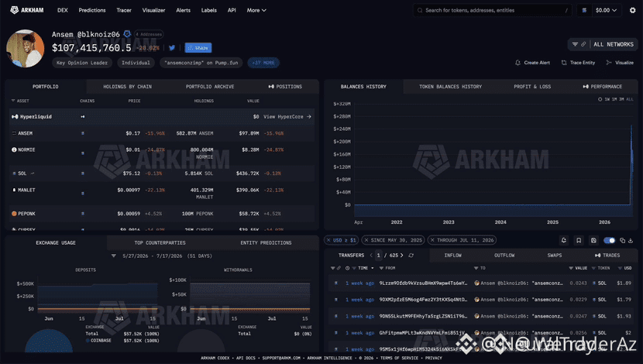This screenshot has height=364, width=643.
Task: Click Ansem's profile picture
Action: [25, 48]
